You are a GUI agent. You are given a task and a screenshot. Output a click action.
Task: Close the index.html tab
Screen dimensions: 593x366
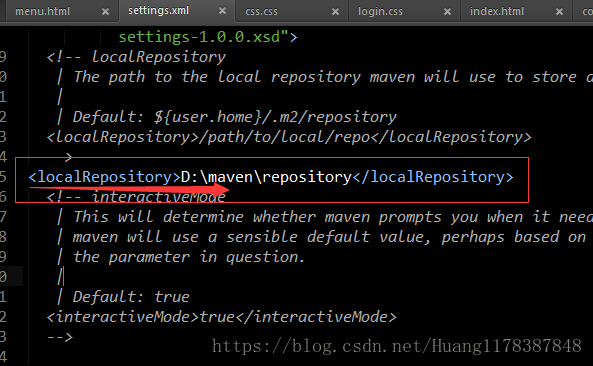559,12
